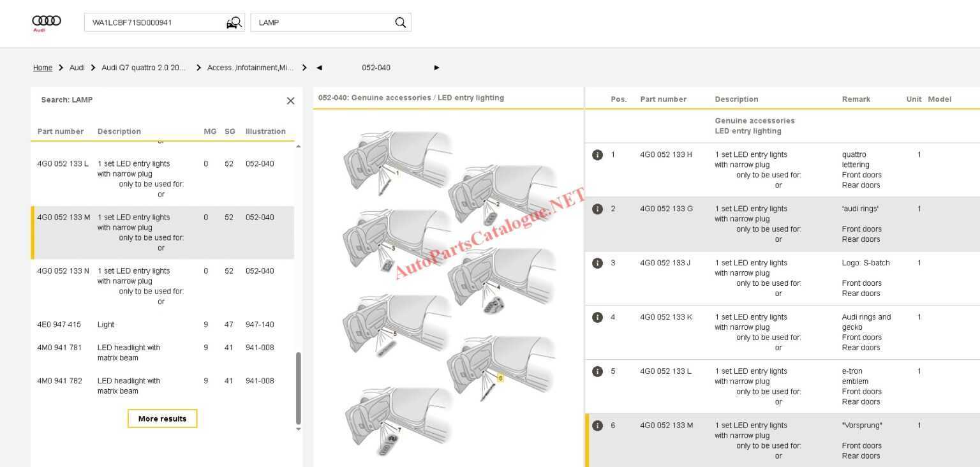Viewport: 980px width, 467px height.
Task: Click the More results button
Action: 162,419
